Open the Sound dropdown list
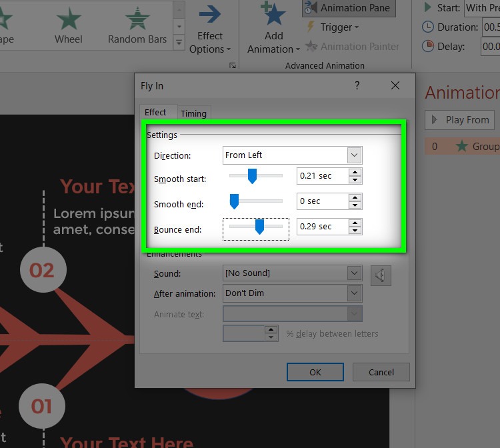This screenshot has height=448, width=500. pos(354,273)
